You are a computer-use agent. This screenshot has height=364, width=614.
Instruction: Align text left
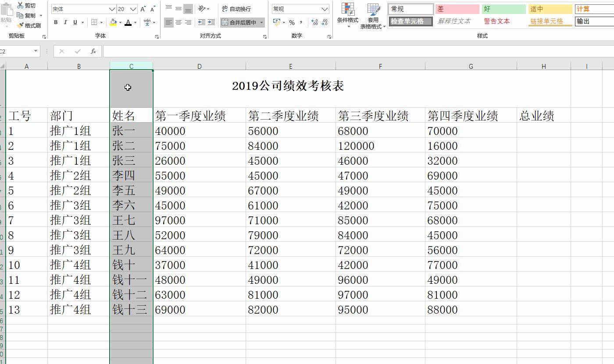coord(169,22)
